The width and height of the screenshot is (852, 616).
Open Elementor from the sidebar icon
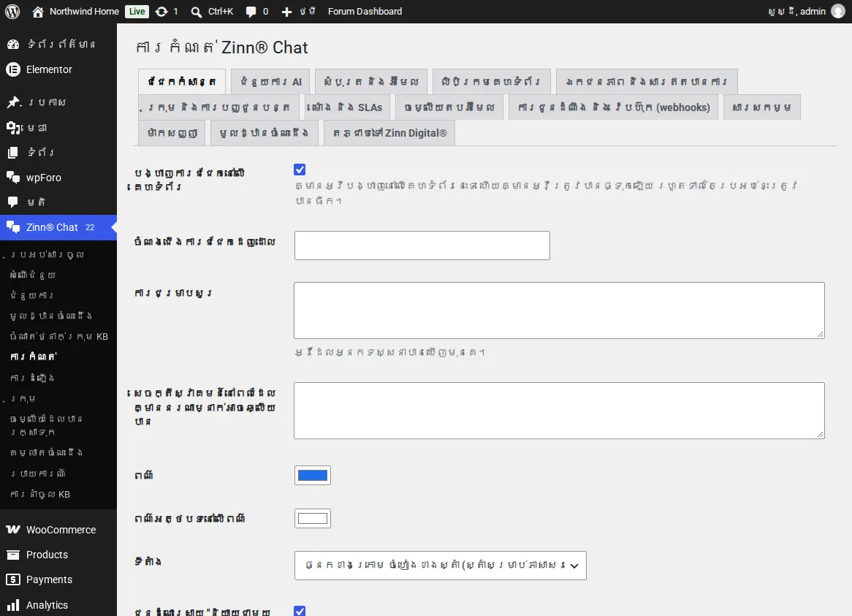pos(13,69)
